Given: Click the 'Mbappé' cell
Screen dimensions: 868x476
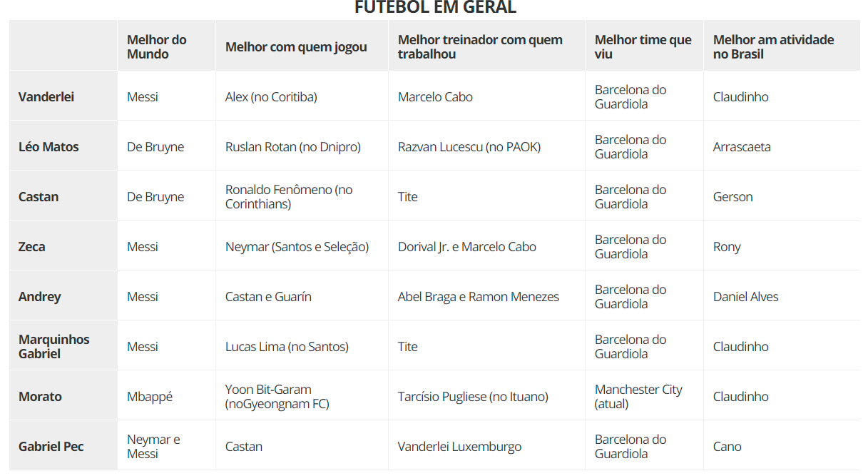Looking at the screenshot, I should coord(150,397).
